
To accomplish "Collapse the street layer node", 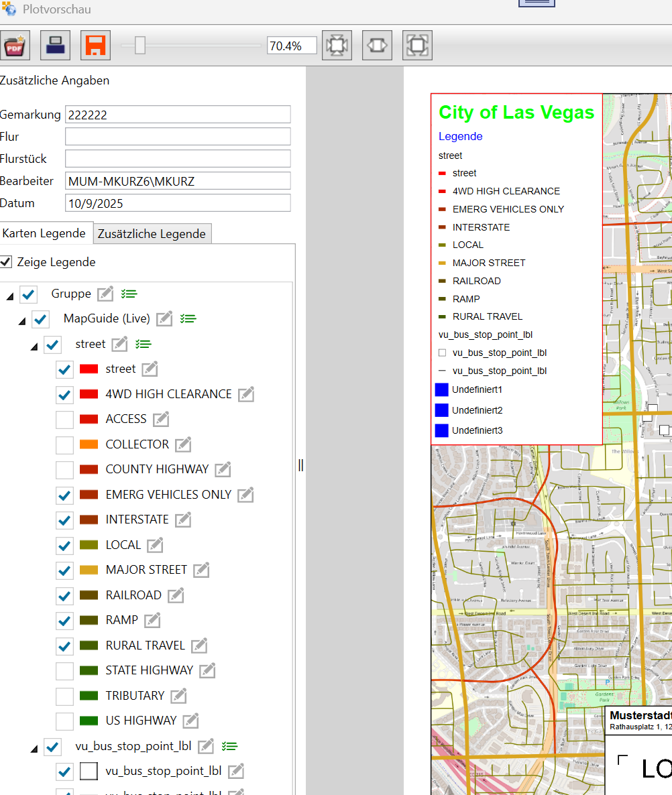I will 34,346.
